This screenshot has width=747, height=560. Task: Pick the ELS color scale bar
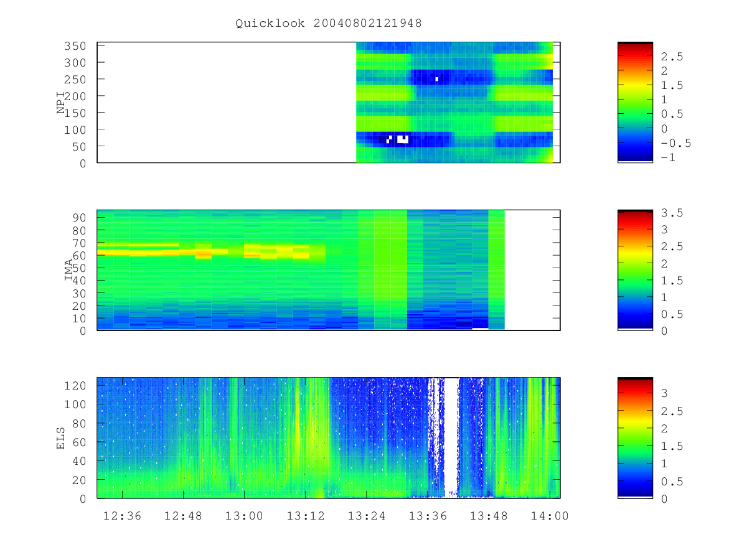[635, 438]
